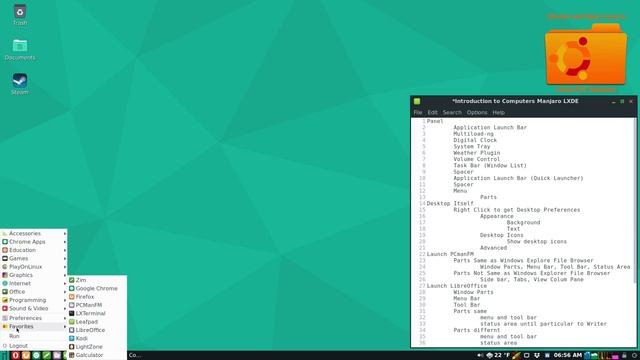
Task: Launch Calculator from Favorites list
Action: click(97, 355)
